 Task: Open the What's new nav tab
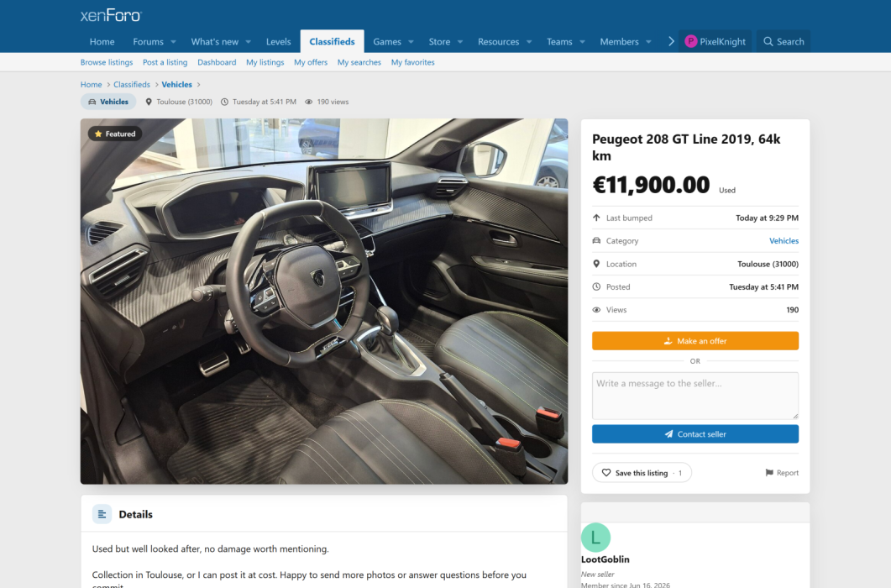(215, 41)
